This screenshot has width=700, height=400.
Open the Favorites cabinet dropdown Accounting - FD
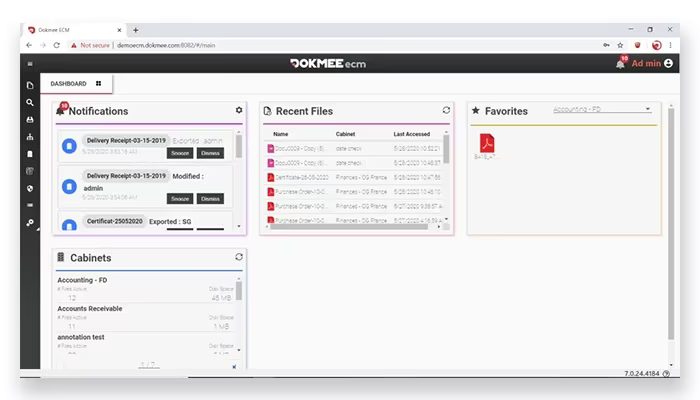[x=602, y=109]
